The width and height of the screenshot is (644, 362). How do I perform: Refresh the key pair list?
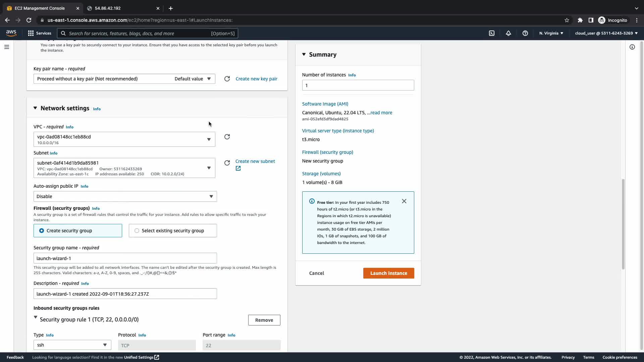[x=227, y=79]
